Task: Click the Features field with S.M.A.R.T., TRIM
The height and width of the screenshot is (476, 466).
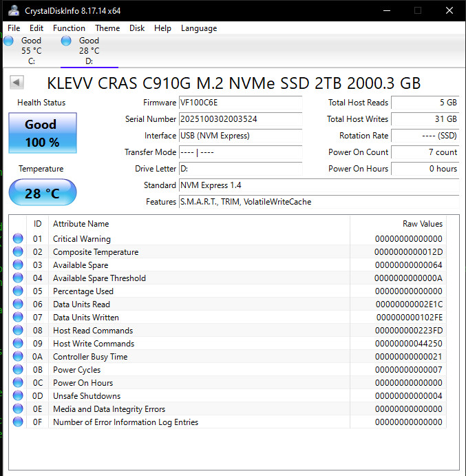Action: [x=319, y=202]
